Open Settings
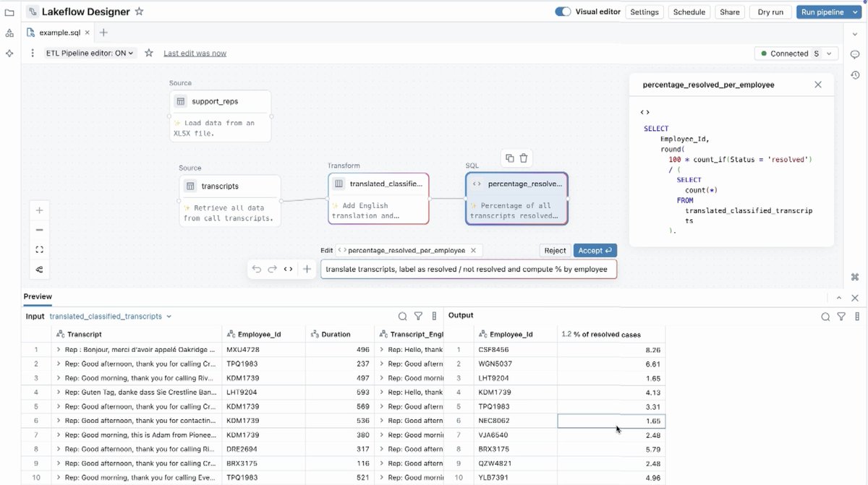The width and height of the screenshot is (868, 485). 644,12
